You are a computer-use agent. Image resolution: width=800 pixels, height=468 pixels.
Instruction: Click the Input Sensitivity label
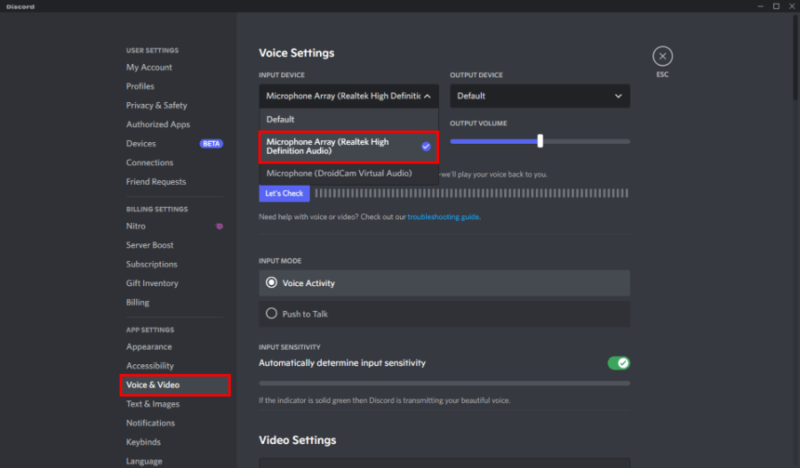tap(289, 347)
